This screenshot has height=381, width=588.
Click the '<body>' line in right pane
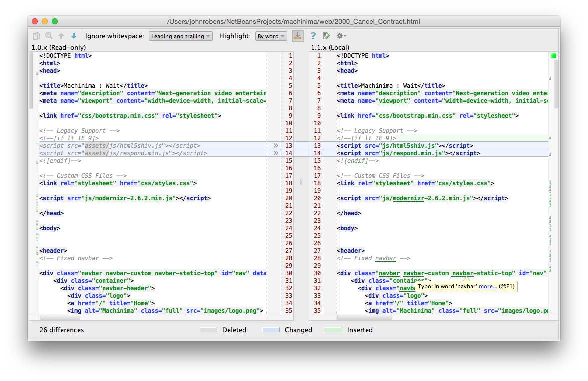click(x=347, y=228)
